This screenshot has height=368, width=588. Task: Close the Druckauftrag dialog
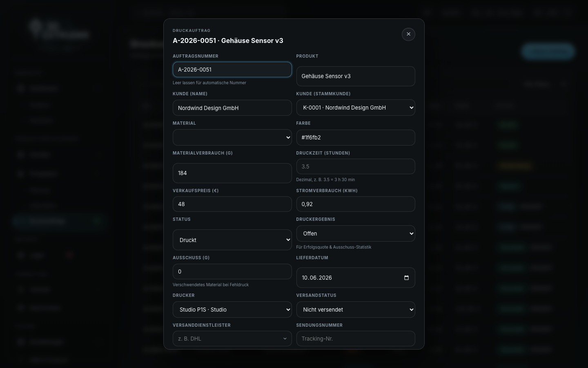pos(408,34)
